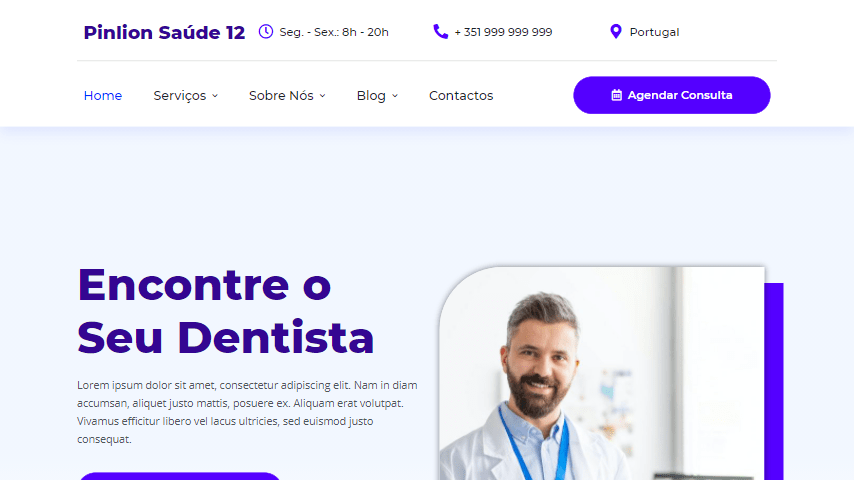Click the + 351 999 999 999 phone number

coord(503,32)
